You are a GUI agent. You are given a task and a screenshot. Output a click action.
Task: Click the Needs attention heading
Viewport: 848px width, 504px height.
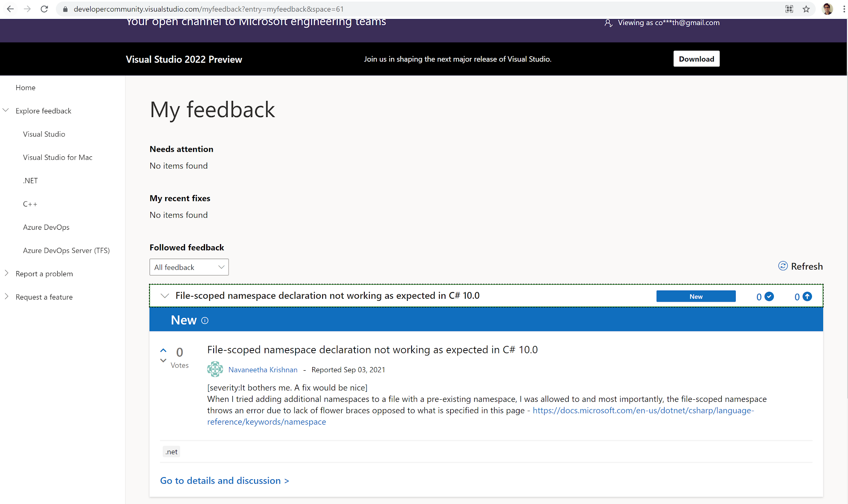(181, 149)
